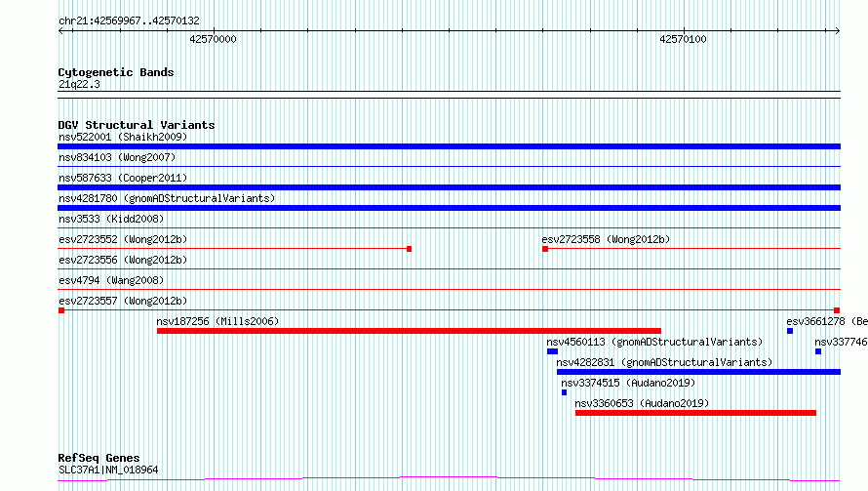868x491 pixels.
Task: Select the nsv834103 (Wong2007) label
Action: click(117, 157)
